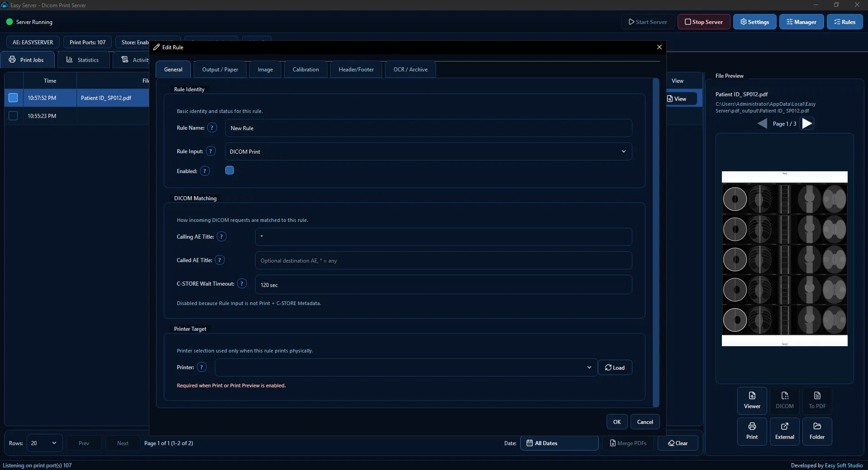Check the 10:55:23 PM job row checkbox

pos(13,116)
